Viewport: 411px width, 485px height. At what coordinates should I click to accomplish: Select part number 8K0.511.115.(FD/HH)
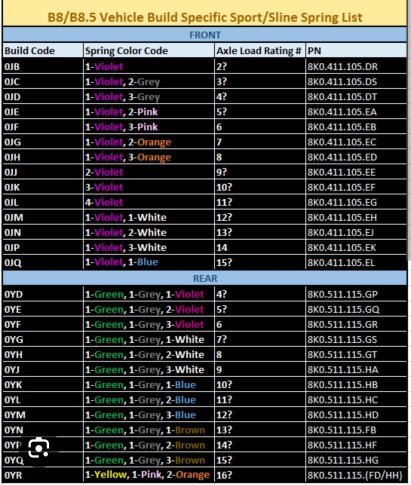356,475
